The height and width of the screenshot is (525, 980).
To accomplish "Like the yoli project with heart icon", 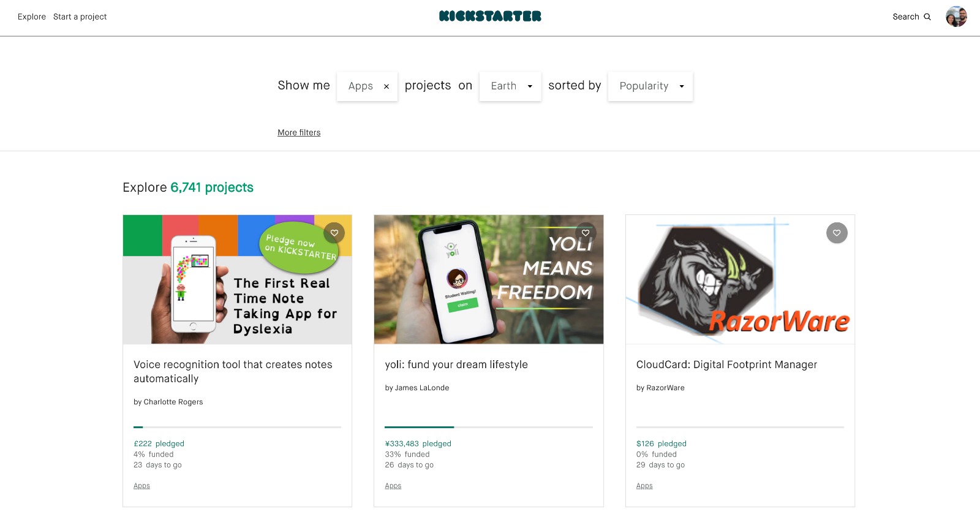I will click(586, 233).
